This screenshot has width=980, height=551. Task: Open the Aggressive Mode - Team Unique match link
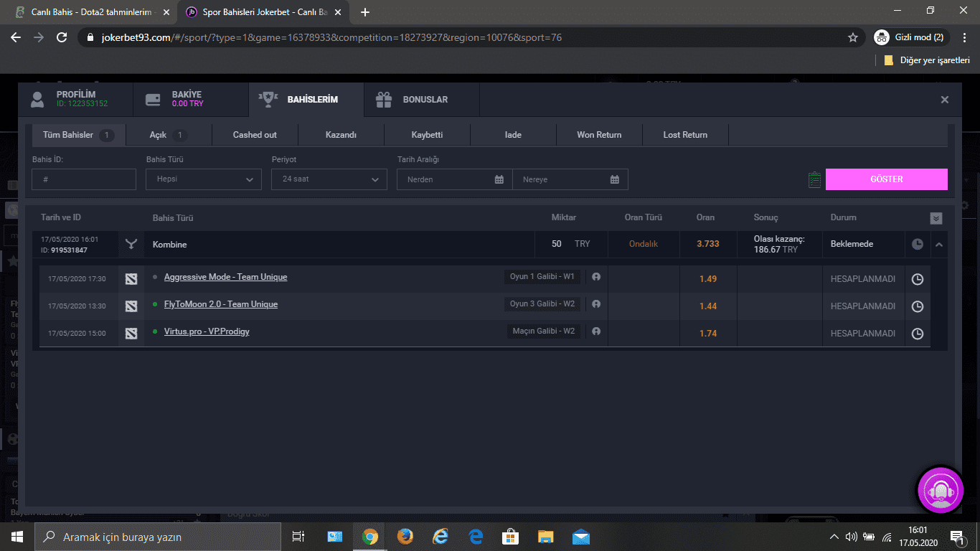[226, 277]
